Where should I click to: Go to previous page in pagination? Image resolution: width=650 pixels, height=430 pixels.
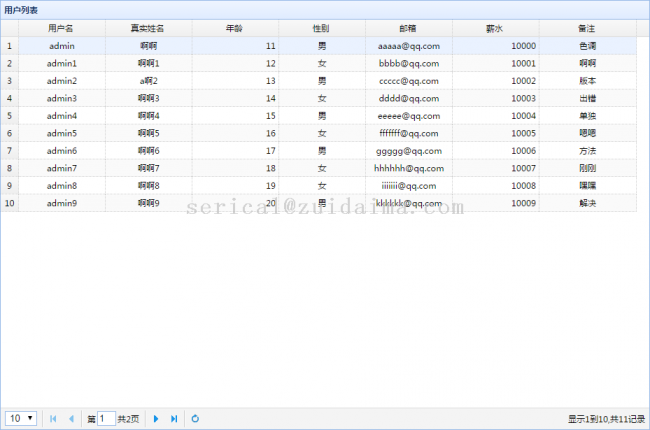tap(71, 418)
